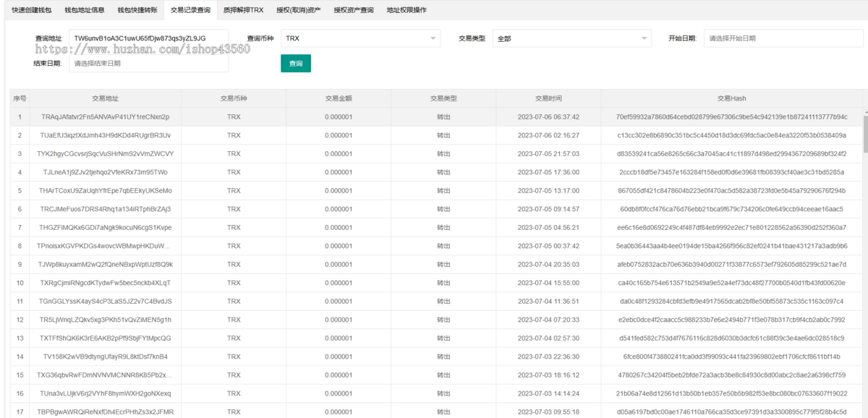
Task: Select address TRCJMeFuos7DRS4Rhq1a134iRTphBrZAj3
Action: pos(106,209)
